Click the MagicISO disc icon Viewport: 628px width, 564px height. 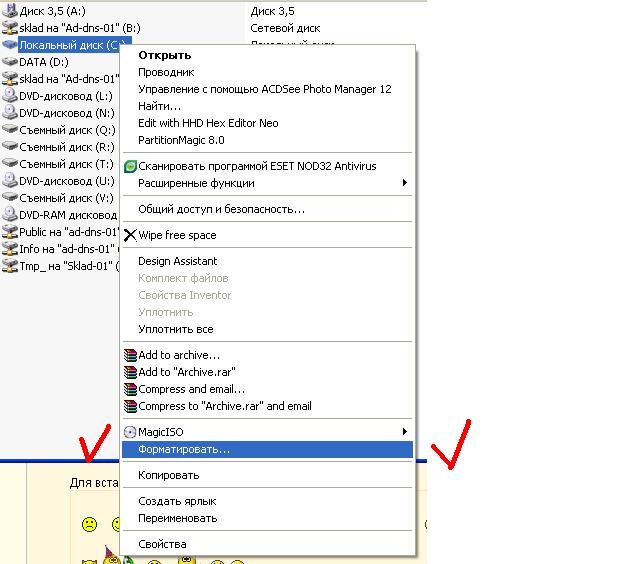click(130, 432)
